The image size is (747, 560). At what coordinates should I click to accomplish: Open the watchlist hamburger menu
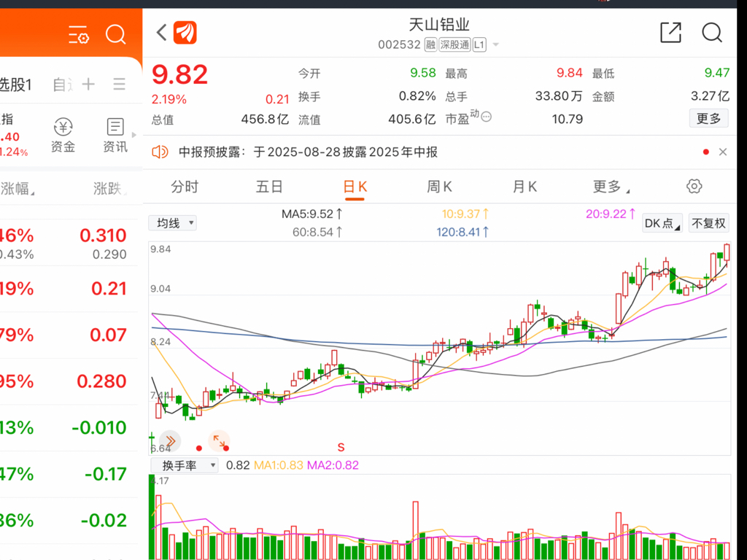click(x=119, y=85)
